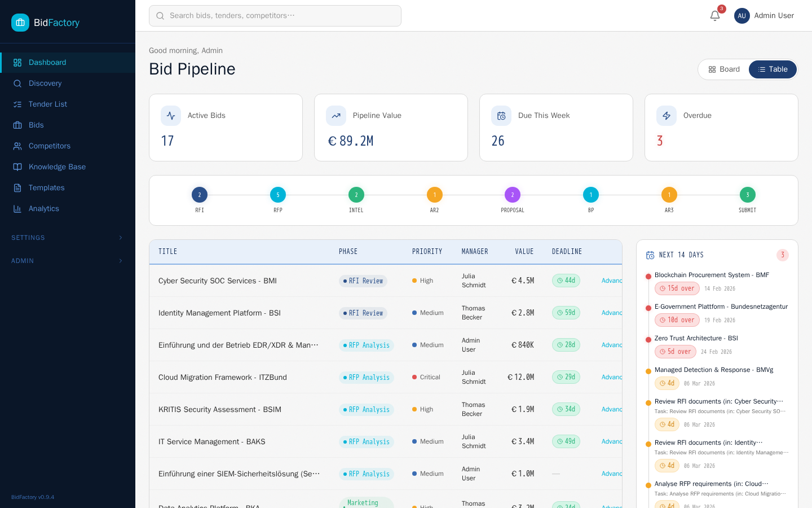Click Advance for Cloud Migration Framework
Image resolution: width=812 pixels, height=508 pixels.
click(x=612, y=377)
